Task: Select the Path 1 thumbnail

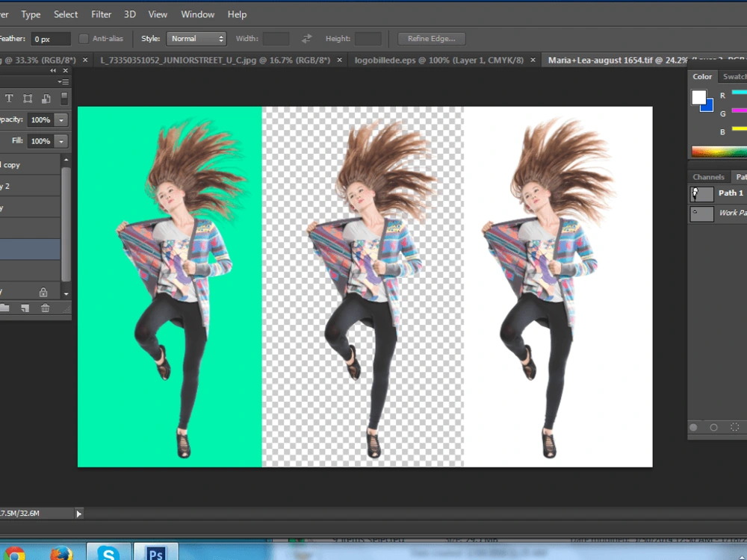Action: click(702, 194)
